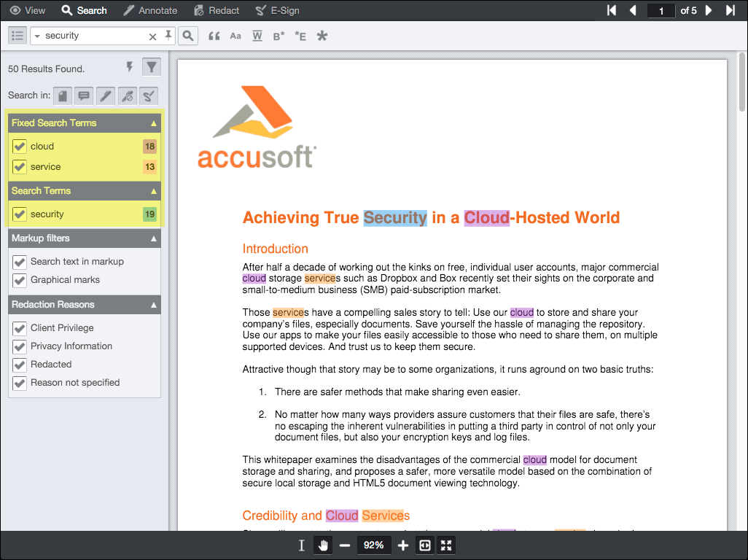Go to next page
This screenshot has width=748, height=560.
click(709, 10)
